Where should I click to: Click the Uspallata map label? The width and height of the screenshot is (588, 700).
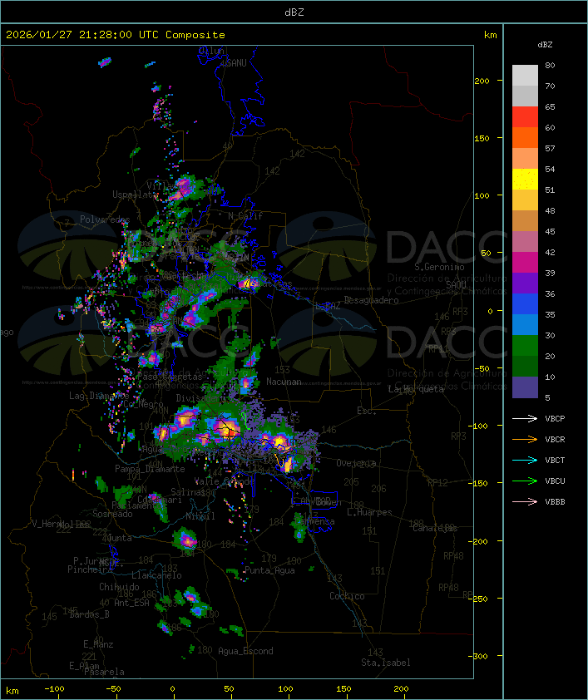[135, 195]
